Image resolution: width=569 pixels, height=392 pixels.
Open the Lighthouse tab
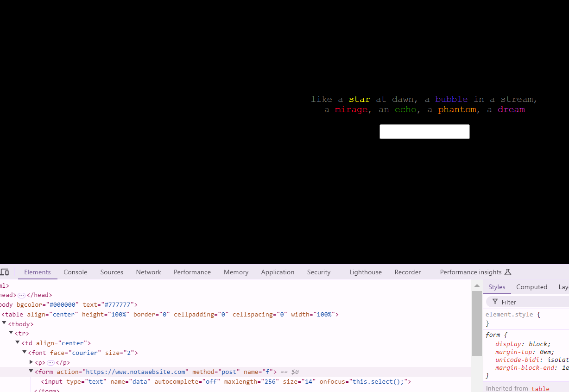tap(366, 272)
